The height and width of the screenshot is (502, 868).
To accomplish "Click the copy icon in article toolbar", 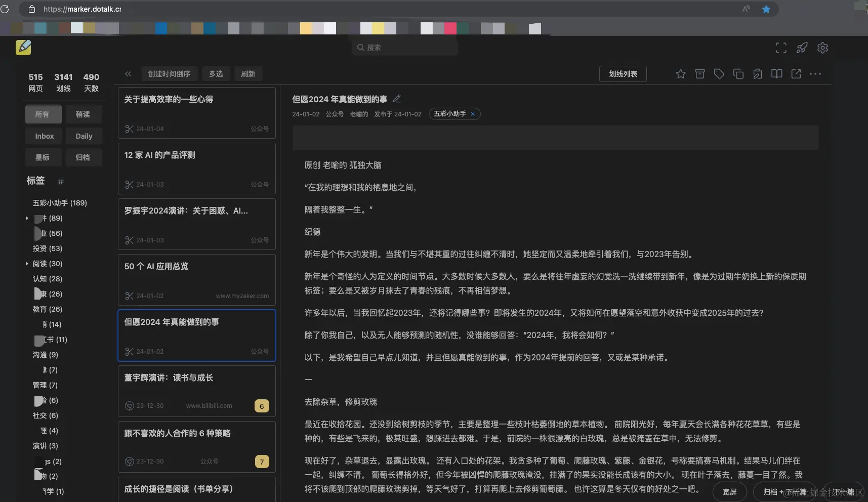I will click(738, 74).
